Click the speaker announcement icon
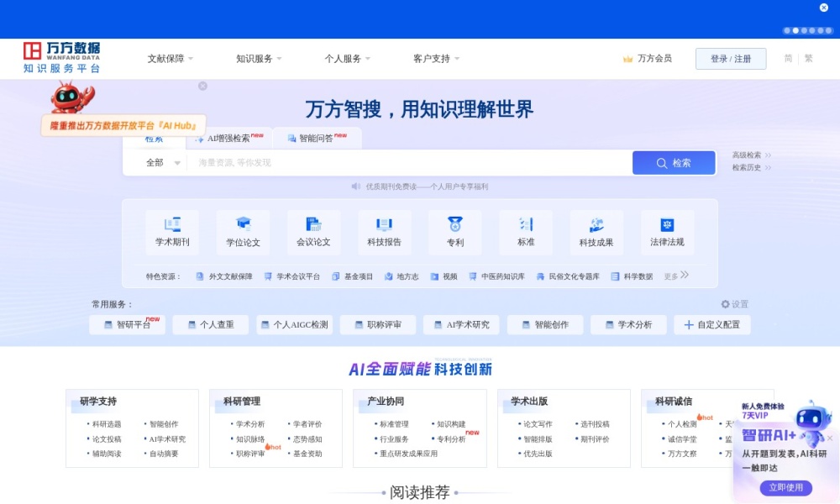Image resolution: width=840 pixels, height=504 pixels. tap(355, 186)
